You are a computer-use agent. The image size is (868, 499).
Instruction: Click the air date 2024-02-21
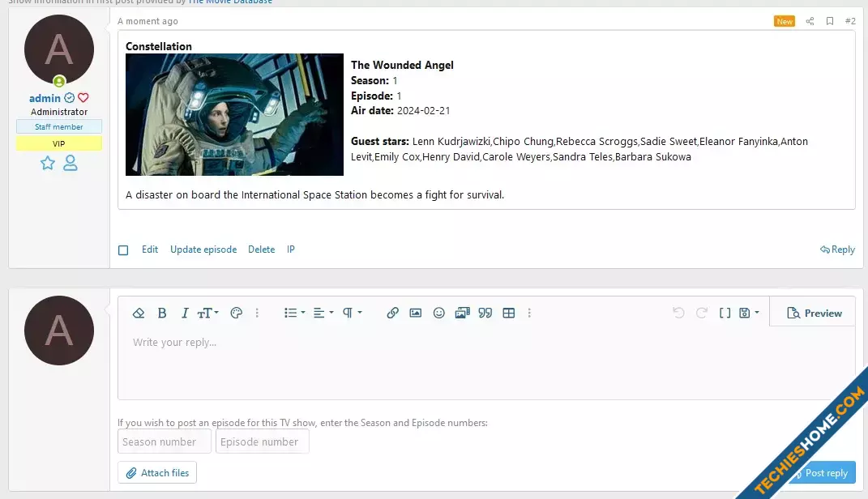point(424,111)
